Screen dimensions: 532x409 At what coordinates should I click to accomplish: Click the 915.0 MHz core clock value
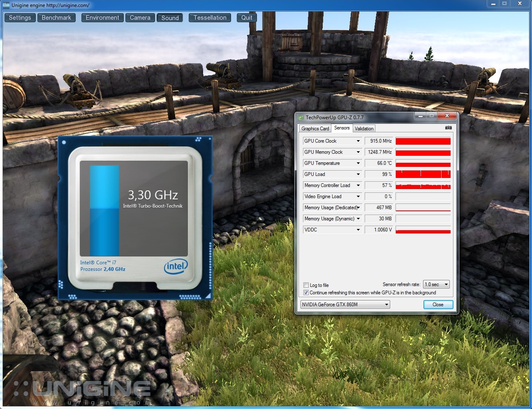click(x=379, y=141)
